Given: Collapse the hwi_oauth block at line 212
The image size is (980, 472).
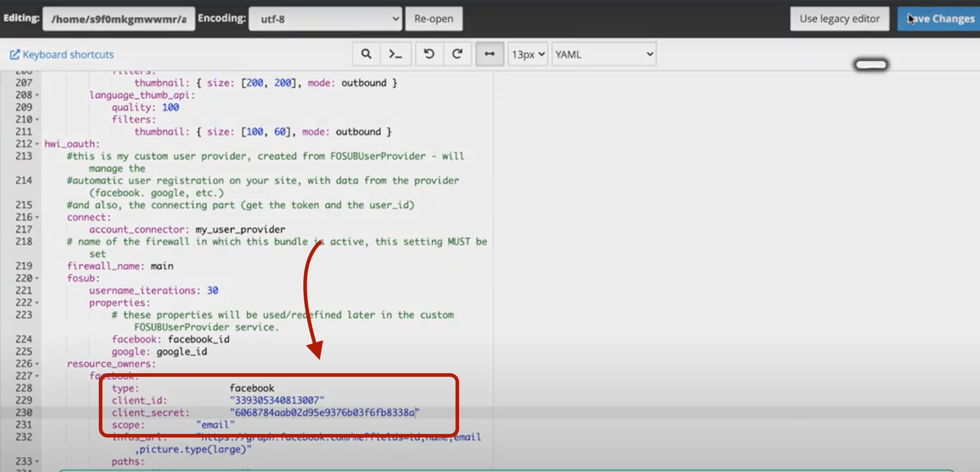Looking at the screenshot, I should (x=37, y=144).
